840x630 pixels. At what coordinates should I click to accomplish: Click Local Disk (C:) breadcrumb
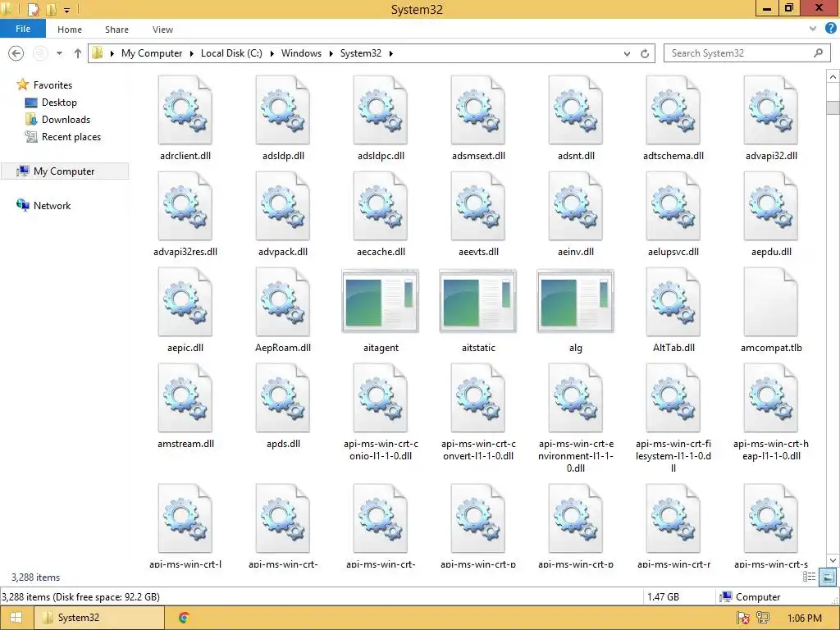point(231,53)
